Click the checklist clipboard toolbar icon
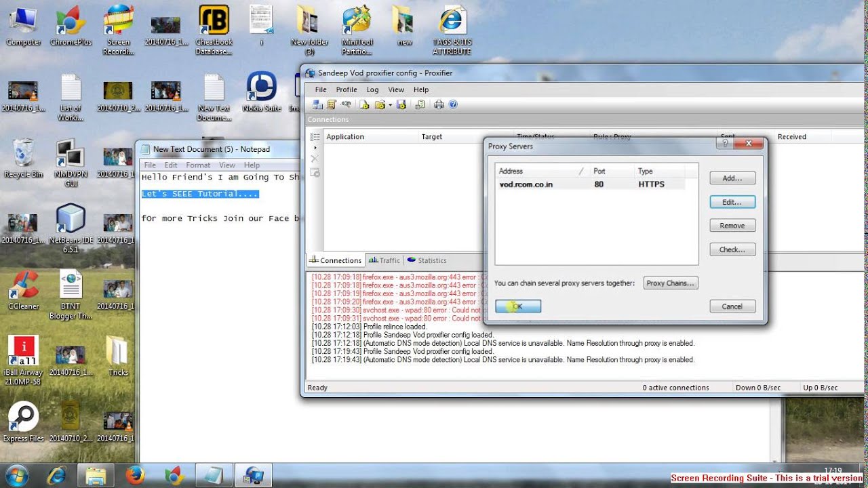This screenshot has height=488, width=868. pyautogui.click(x=420, y=104)
